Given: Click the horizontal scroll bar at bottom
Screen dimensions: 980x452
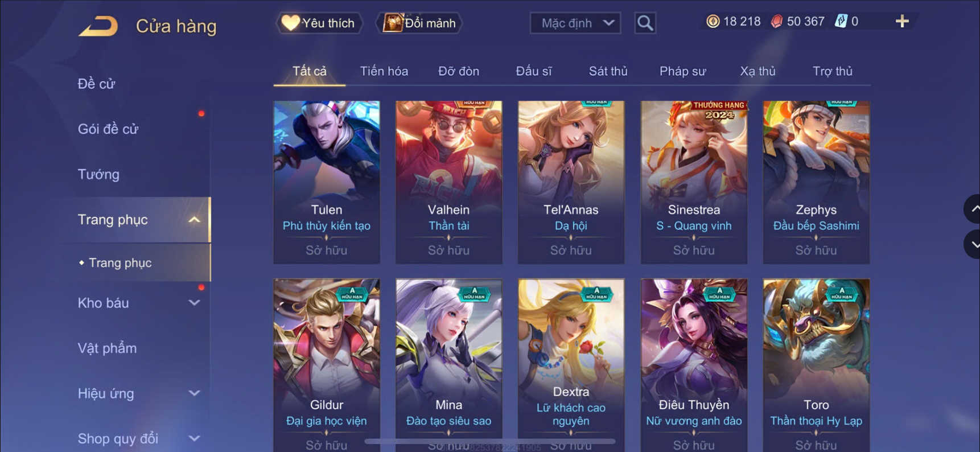Looking at the screenshot, I should 489,441.
